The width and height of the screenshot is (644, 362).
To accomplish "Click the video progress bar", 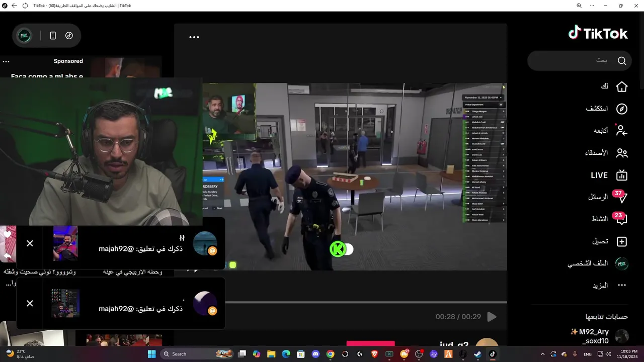I will [366, 302].
